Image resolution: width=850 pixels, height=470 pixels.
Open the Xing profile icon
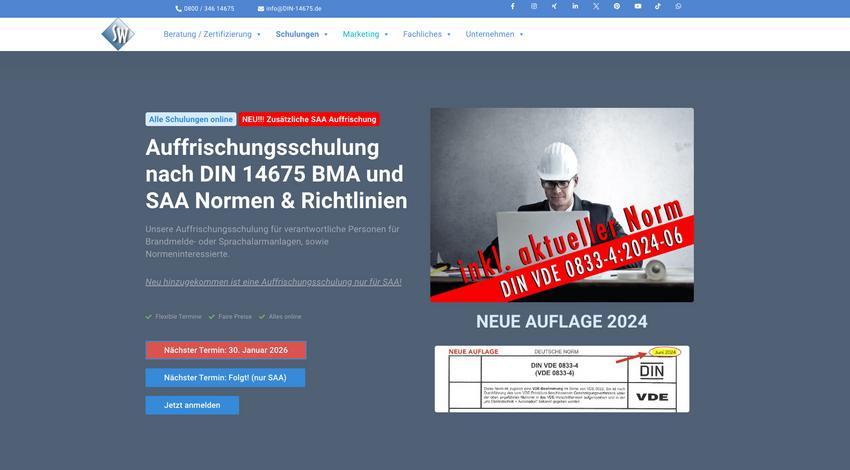click(x=555, y=7)
